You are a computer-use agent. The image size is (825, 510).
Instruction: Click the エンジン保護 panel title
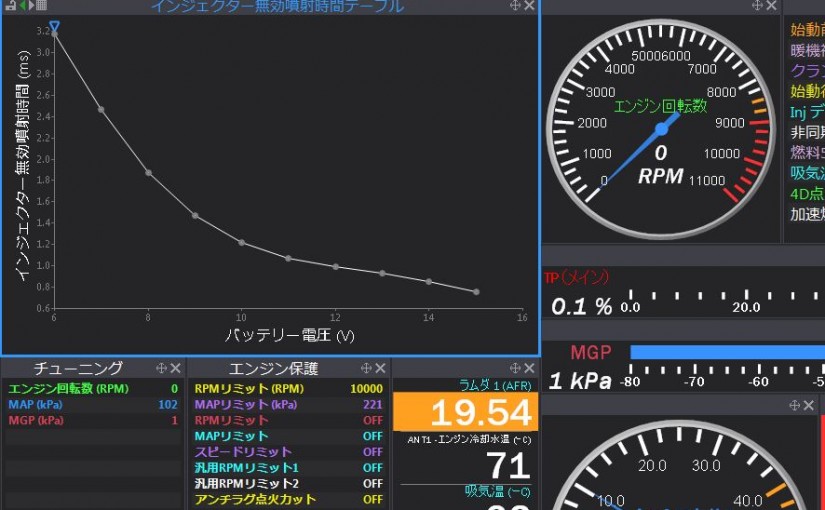tap(274, 368)
